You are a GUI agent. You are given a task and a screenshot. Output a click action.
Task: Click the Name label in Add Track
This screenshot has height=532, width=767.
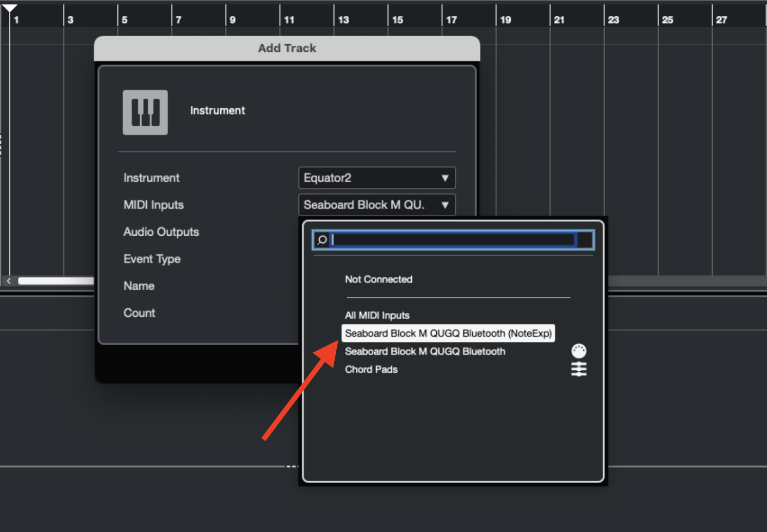click(x=139, y=286)
